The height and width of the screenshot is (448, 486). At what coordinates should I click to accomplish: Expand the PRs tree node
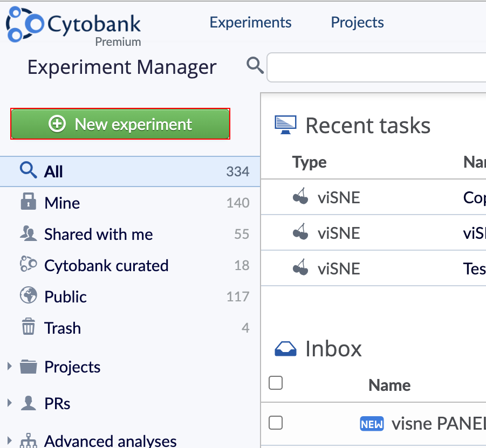[x=10, y=403]
